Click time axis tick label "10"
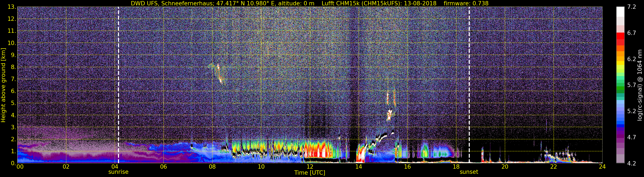Screen dimensions: 644x177 click(x=261, y=167)
